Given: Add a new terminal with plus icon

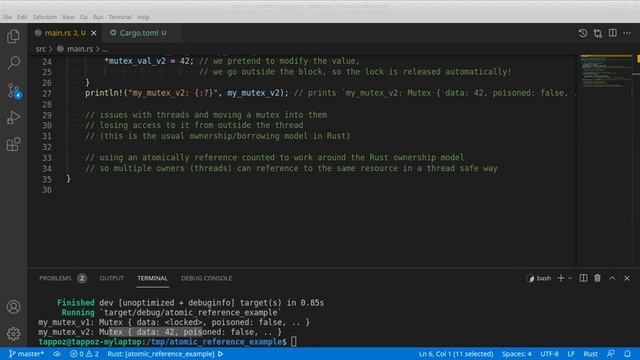Looking at the screenshot, I should [x=560, y=278].
